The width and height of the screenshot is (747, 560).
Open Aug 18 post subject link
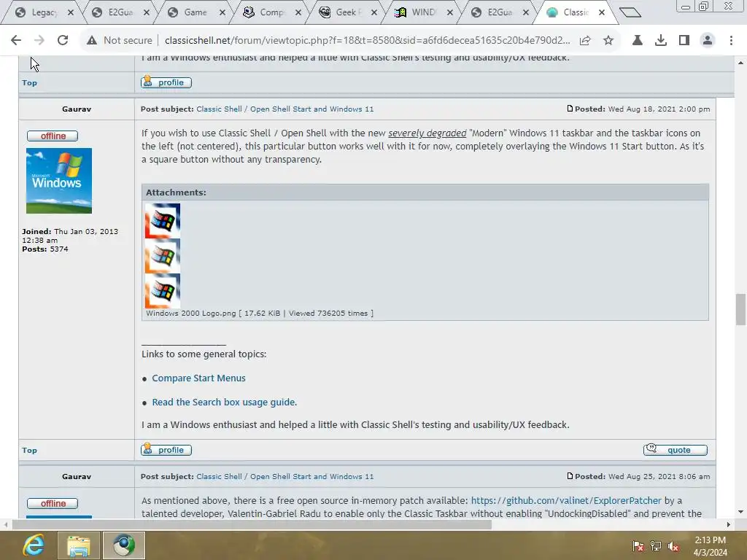point(285,109)
